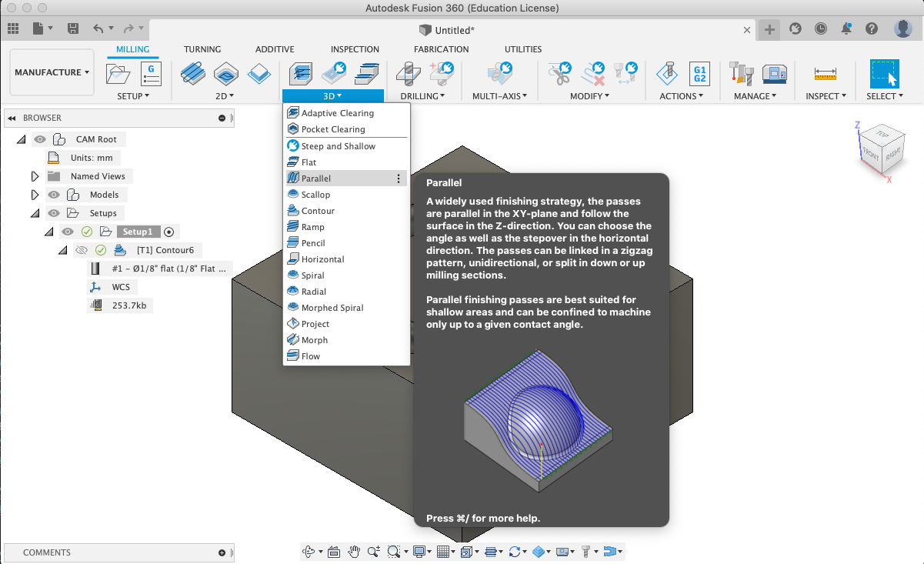
Task: Toggle visibility eye of Setups
Action: (x=54, y=213)
